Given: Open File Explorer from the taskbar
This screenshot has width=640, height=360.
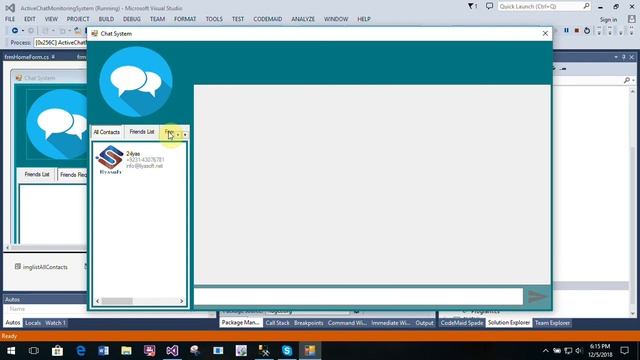Looking at the screenshot, I should click(x=126, y=351).
